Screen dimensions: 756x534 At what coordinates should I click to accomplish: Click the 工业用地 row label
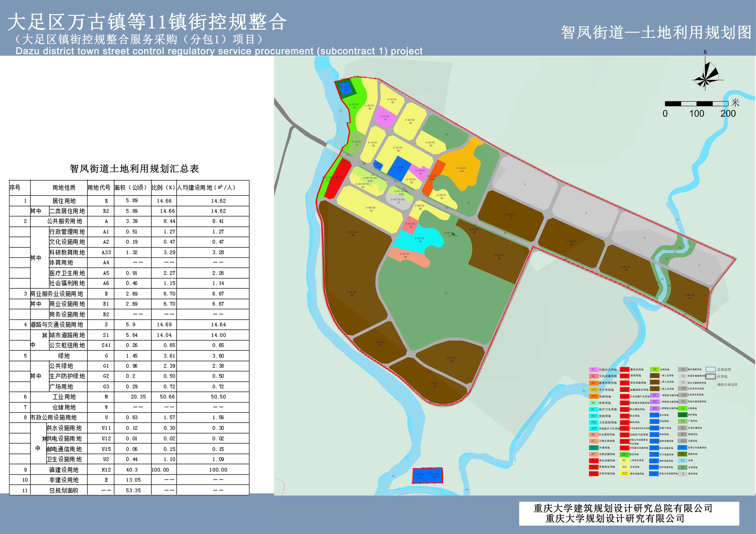(x=64, y=397)
